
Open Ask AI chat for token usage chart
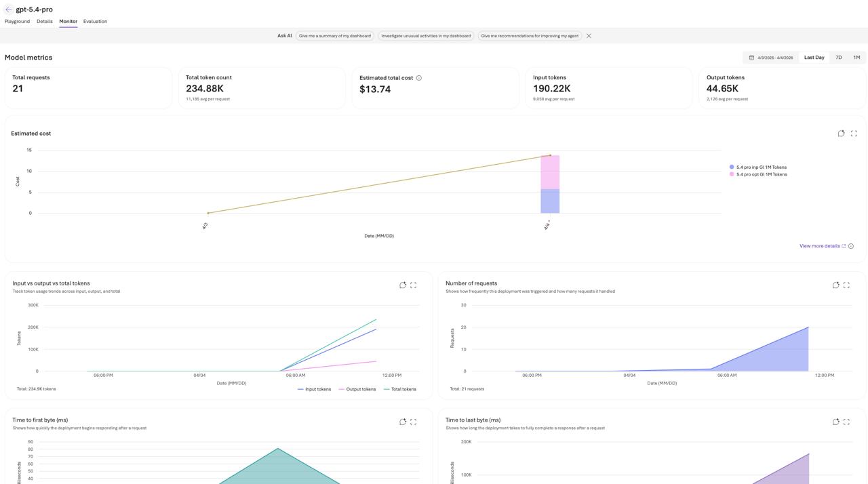[403, 285]
